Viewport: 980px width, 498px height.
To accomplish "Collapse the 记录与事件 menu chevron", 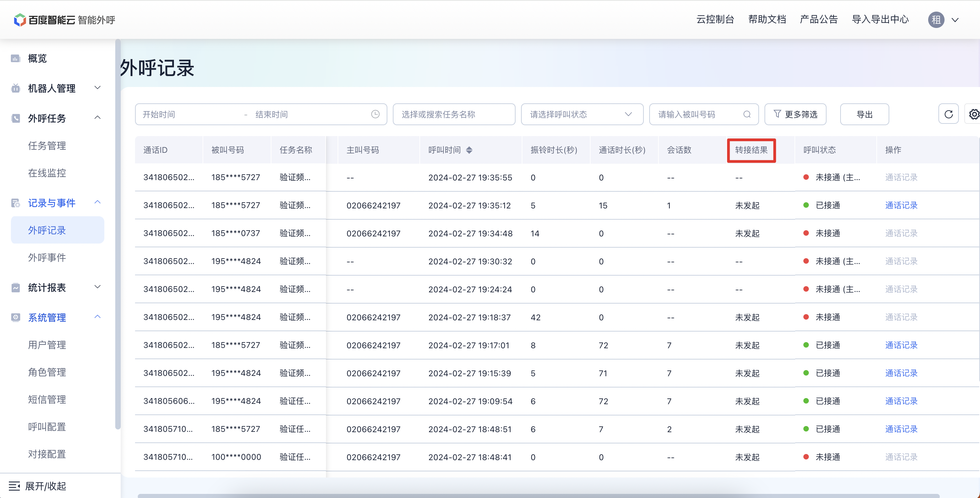I will click(98, 202).
